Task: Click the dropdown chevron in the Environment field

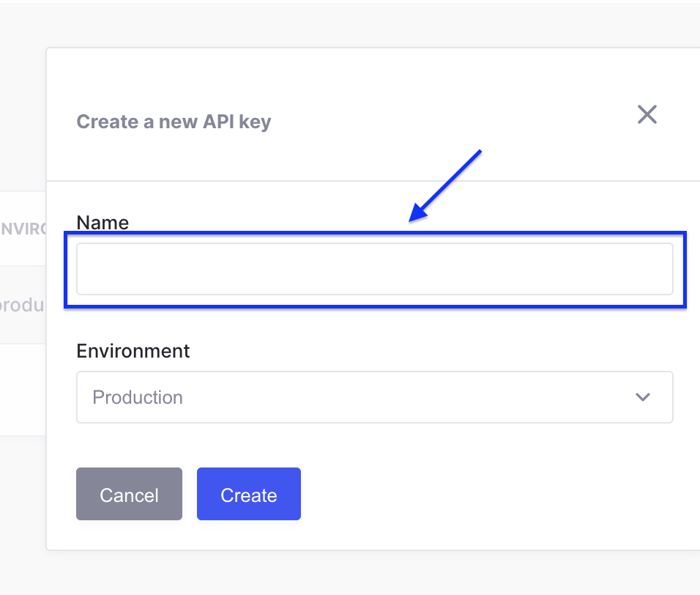Action: [643, 397]
